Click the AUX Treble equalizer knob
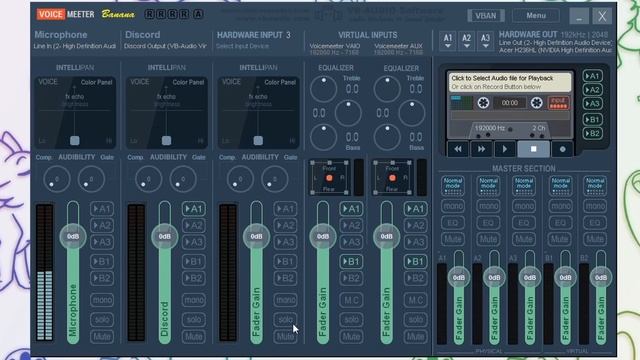This screenshot has width=640, height=360. pos(387,89)
